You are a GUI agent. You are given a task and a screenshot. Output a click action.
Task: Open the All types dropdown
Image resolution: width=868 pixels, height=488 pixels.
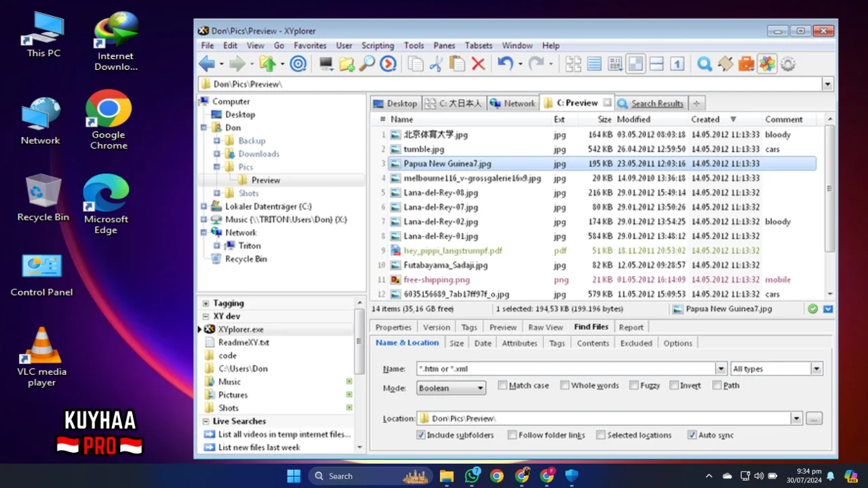pos(816,369)
